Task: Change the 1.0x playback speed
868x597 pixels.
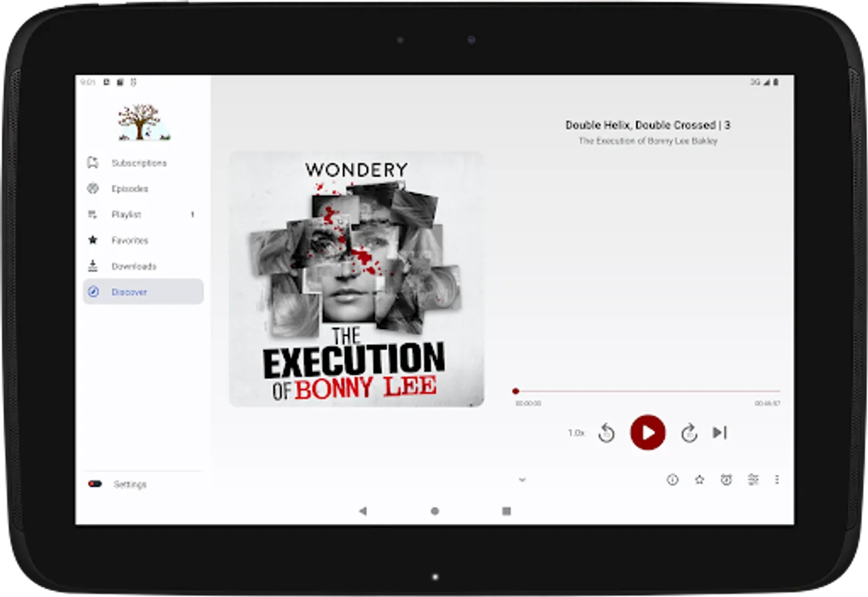Action: tap(576, 432)
